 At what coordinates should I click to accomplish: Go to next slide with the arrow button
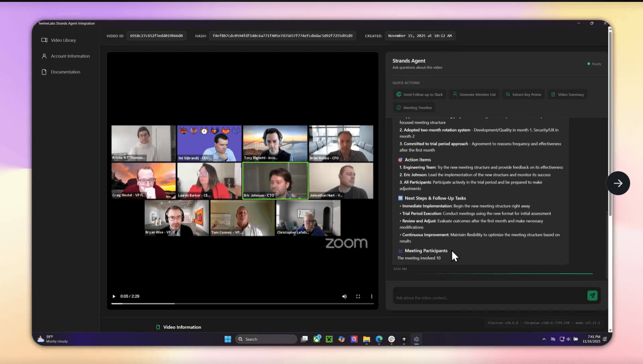pyautogui.click(x=618, y=183)
